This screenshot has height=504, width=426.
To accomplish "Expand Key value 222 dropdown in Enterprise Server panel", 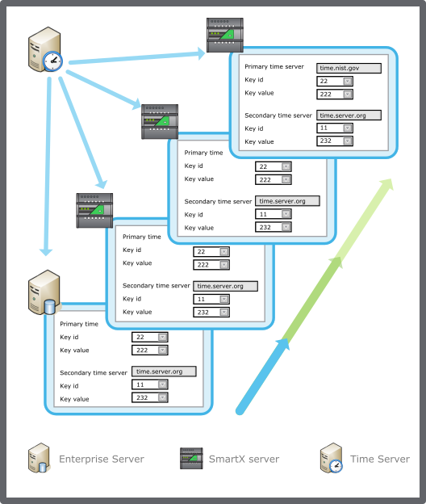I will tap(162, 350).
